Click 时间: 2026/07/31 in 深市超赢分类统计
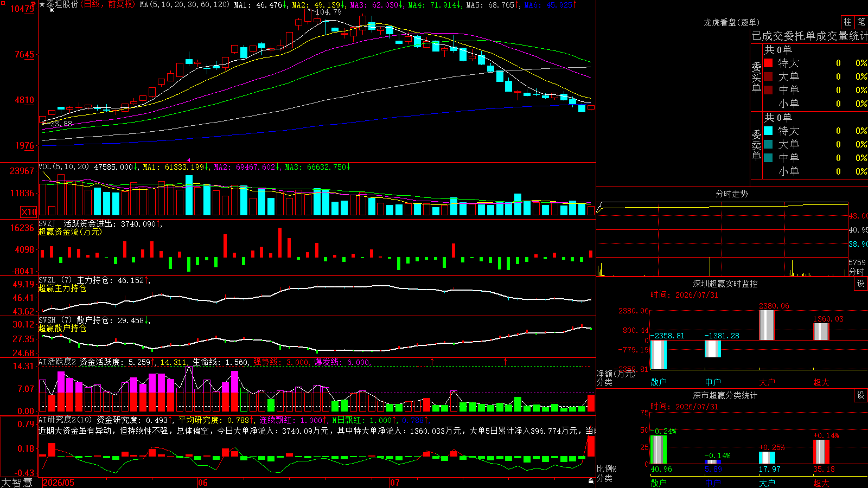The image size is (868, 488). coord(684,407)
